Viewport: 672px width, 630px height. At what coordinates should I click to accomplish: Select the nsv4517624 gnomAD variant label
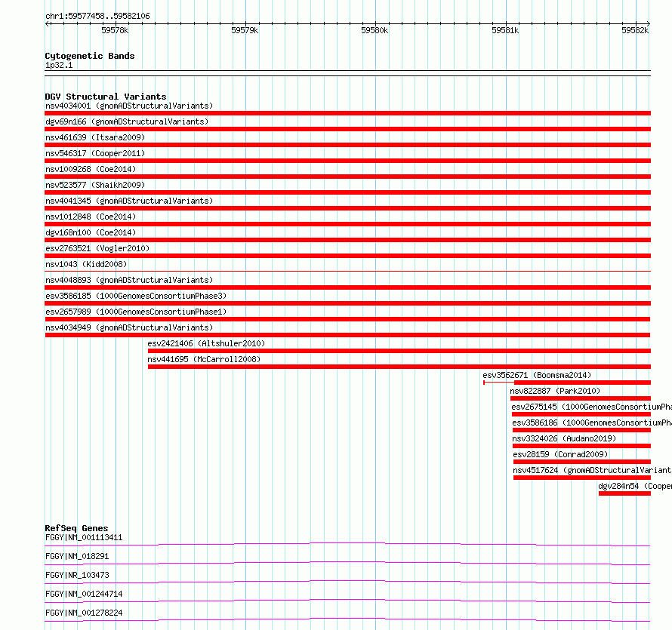coord(592,470)
